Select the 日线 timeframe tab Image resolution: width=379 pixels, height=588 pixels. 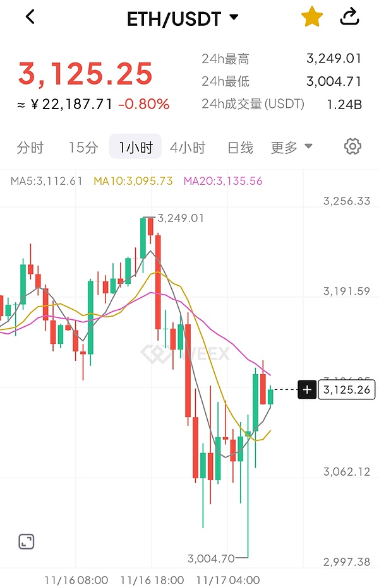(240, 148)
